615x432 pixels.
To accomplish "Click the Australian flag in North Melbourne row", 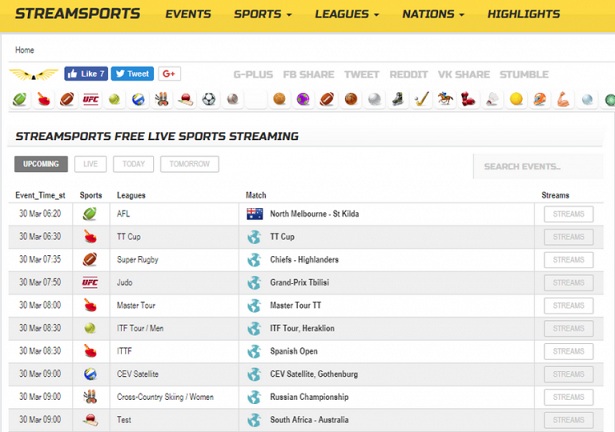I will click(x=255, y=214).
